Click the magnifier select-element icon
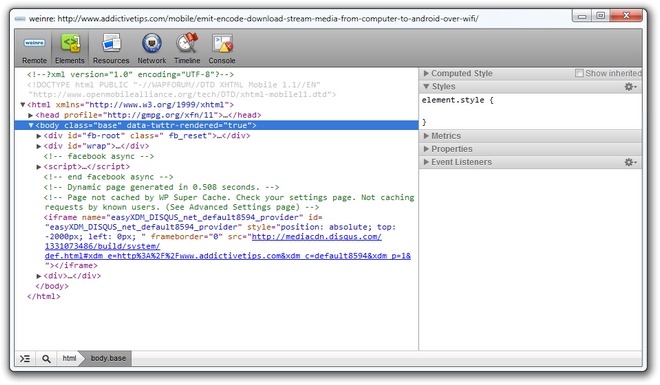The height and width of the screenshot is (385, 660). point(46,358)
